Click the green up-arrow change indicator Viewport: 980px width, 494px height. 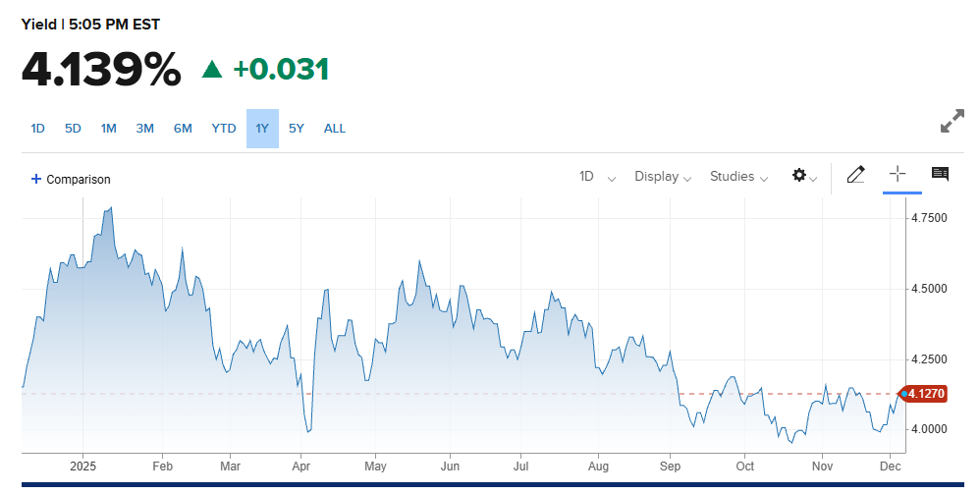point(212,69)
